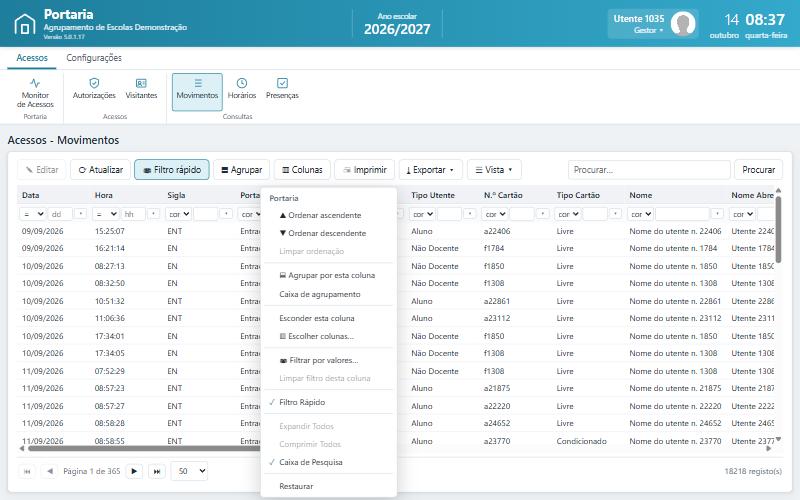Viewport: 800px width, 500px height.
Task: Open the Portaria home icon
Action: pos(24,24)
